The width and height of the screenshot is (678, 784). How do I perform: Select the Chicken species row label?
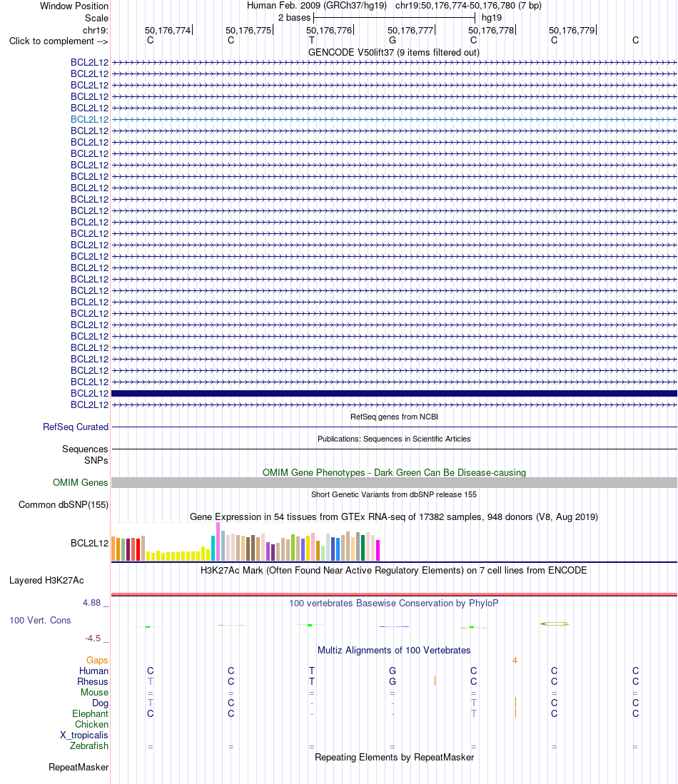click(x=91, y=725)
